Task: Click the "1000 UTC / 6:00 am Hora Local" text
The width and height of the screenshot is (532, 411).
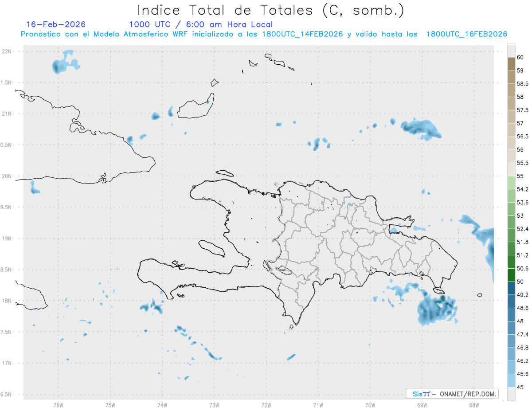Action: [201, 25]
